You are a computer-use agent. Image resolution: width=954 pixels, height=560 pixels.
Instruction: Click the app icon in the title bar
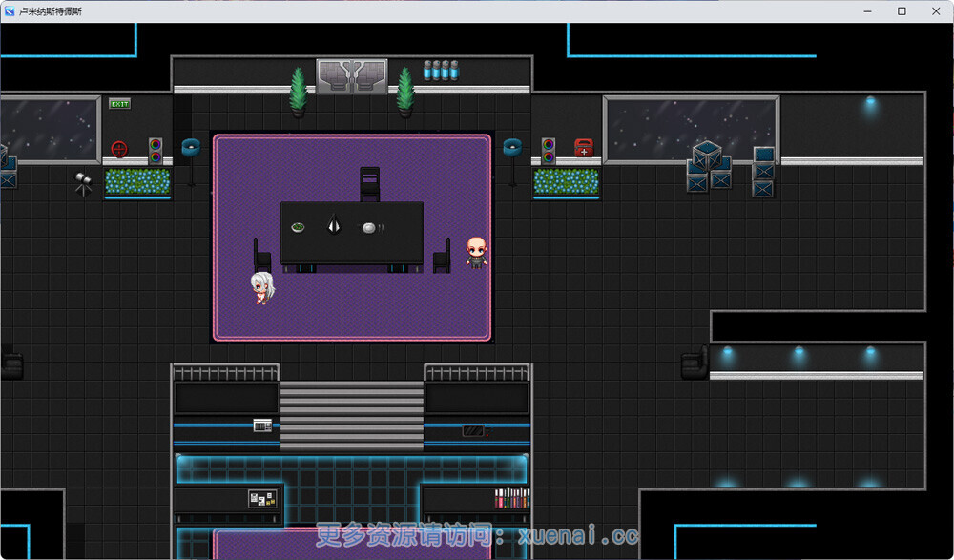pyautogui.click(x=10, y=10)
